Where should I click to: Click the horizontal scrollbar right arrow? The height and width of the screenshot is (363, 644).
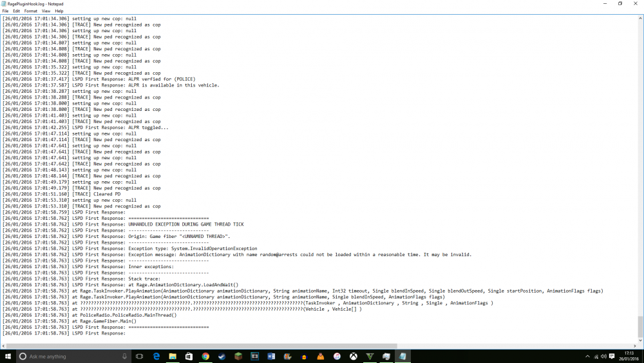tap(634, 346)
